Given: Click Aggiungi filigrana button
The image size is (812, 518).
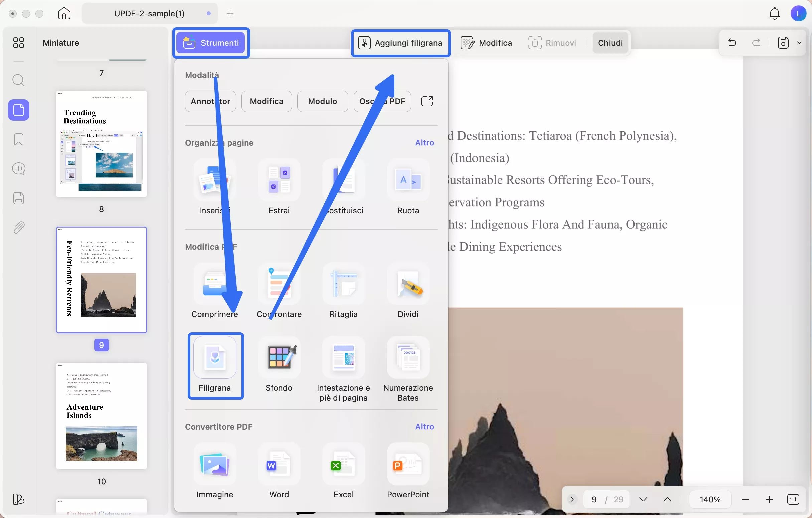Looking at the screenshot, I should point(401,43).
